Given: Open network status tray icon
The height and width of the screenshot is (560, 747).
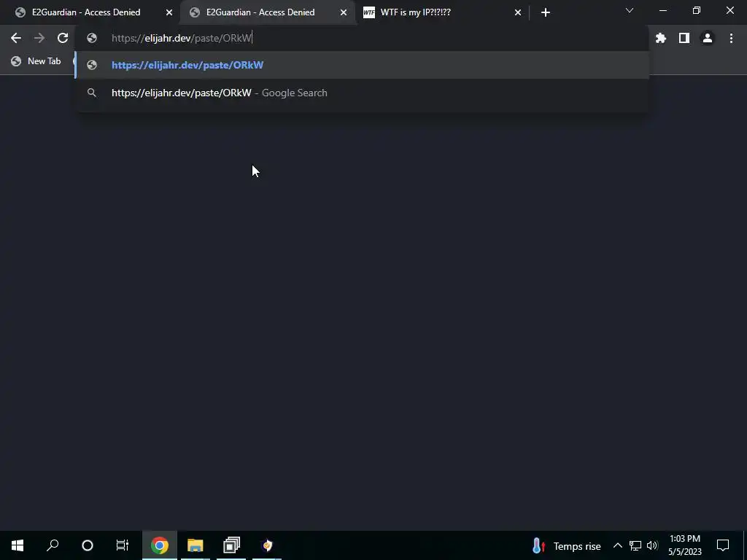Looking at the screenshot, I should click(x=635, y=545).
